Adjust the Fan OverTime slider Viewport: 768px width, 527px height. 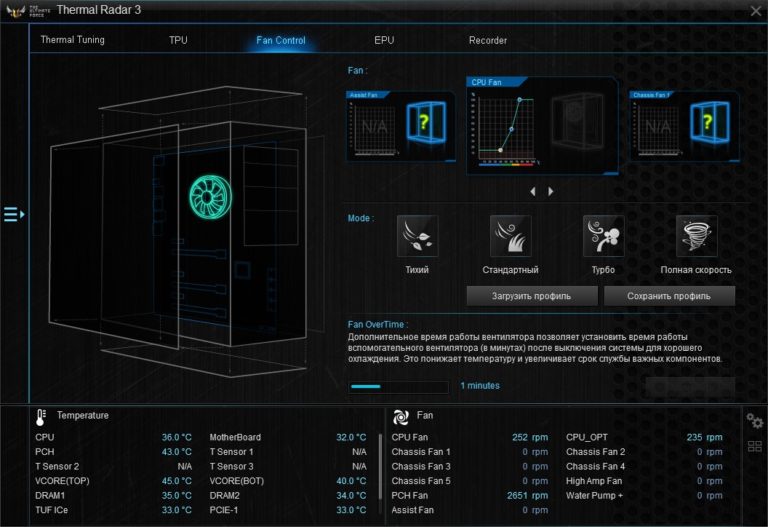point(398,387)
